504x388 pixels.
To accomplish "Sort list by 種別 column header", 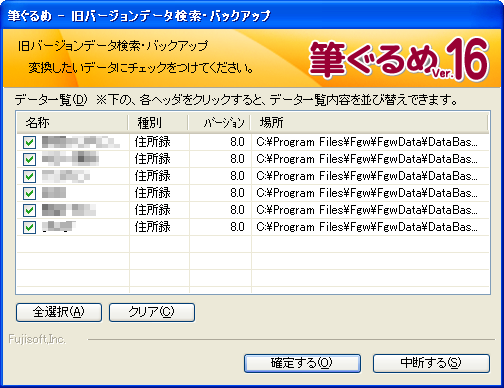I will (x=158, y=123).
